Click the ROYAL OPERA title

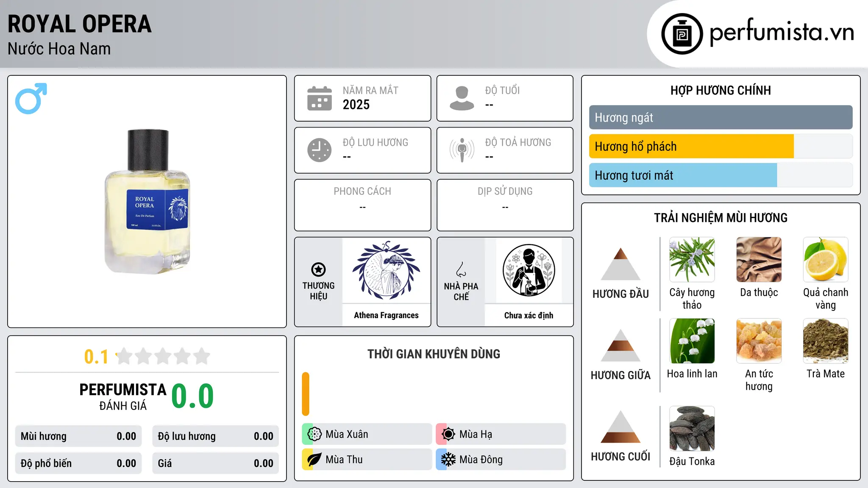click(80, 24)
